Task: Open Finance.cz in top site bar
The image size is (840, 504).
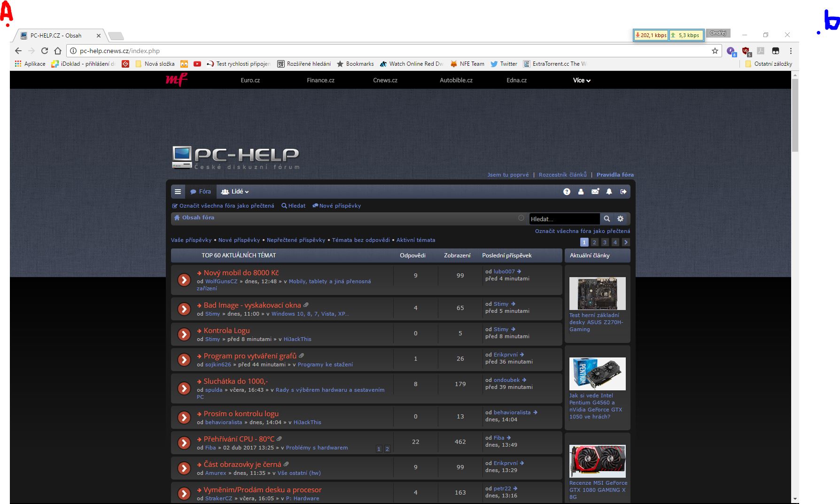Action: [x=321, y=80]
